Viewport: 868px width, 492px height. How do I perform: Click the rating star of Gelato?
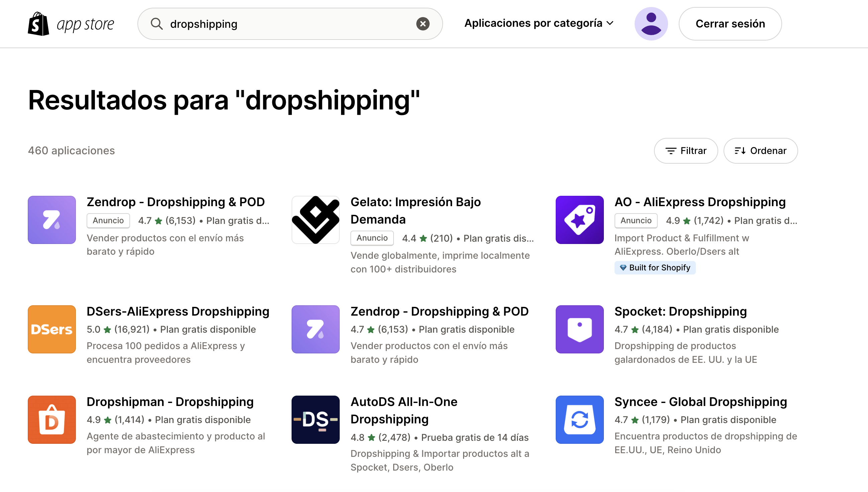point(423,239)
